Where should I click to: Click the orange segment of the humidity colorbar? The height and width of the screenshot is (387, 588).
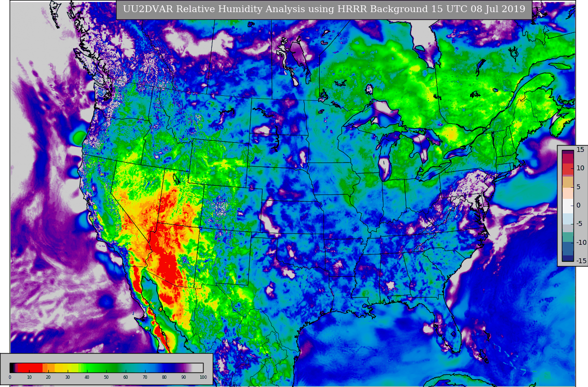pyautogui.click(x=48, y=368)
